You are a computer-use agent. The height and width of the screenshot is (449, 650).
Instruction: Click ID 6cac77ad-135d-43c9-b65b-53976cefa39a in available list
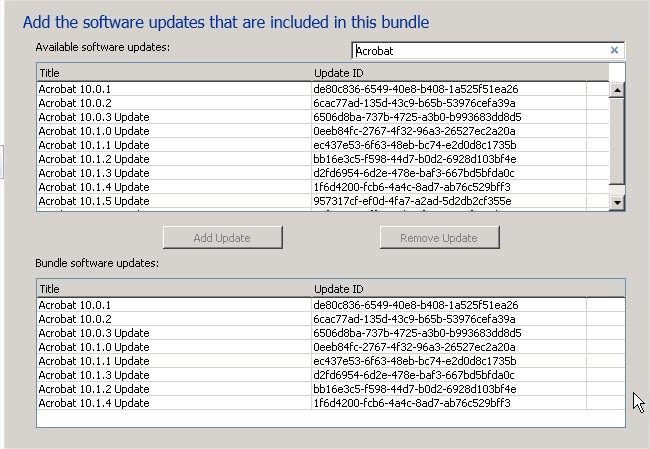click(x=414, y=103)
